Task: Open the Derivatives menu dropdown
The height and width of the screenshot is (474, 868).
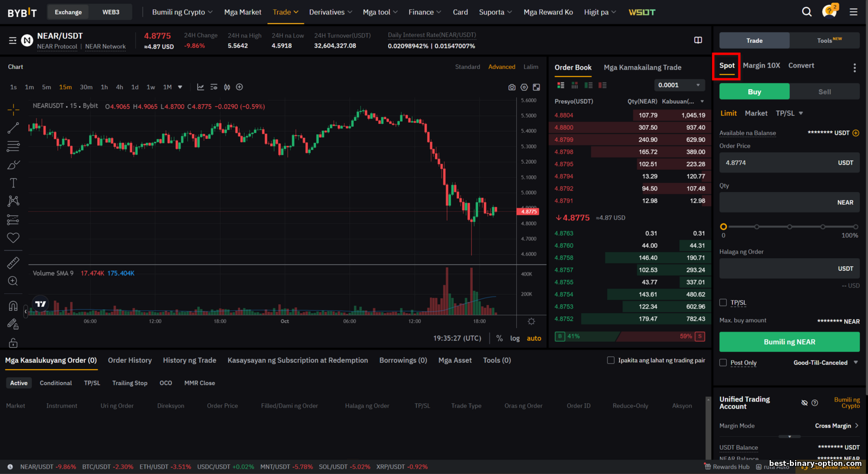Action: click(x=331, y=12)
